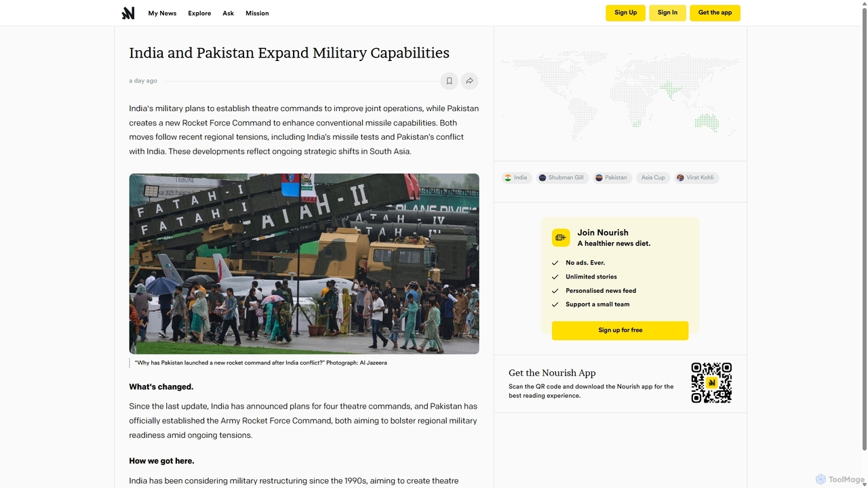
Task: Click the Sign In button
Action: tap(667, 13)
